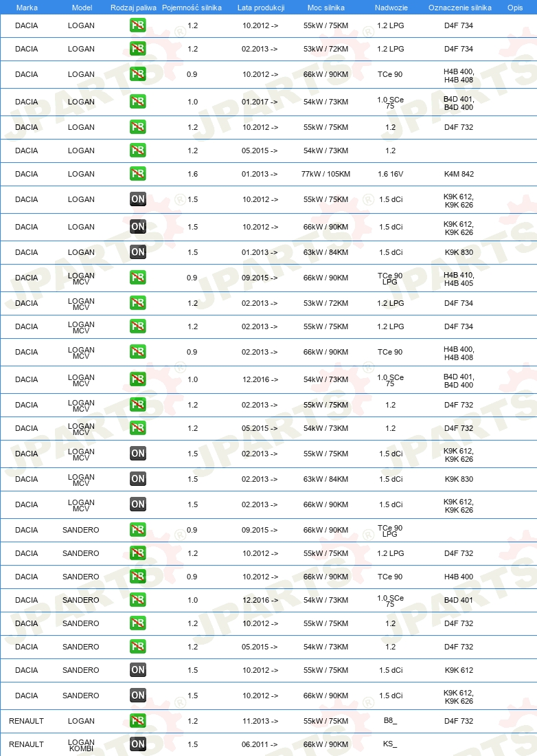This screenshot has width=537, height=756.
Task: Click petrol icon in Sandero 1.2 LPG row
Action: pyautogui.click(x=138, y=553)
